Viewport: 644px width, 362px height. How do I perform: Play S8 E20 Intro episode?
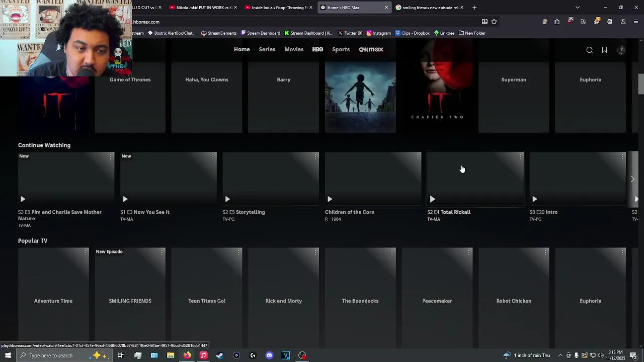tap(534, 199)
